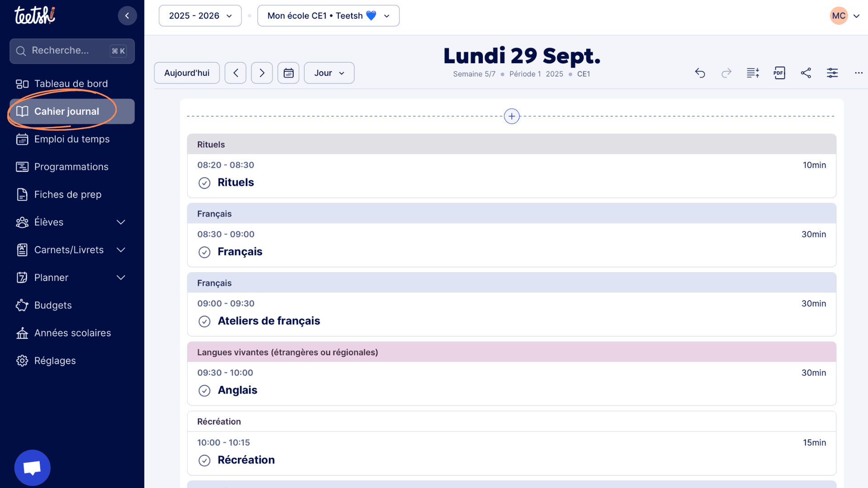Go to the next day arrow
The image size is (868, 488).
point(262,73)
